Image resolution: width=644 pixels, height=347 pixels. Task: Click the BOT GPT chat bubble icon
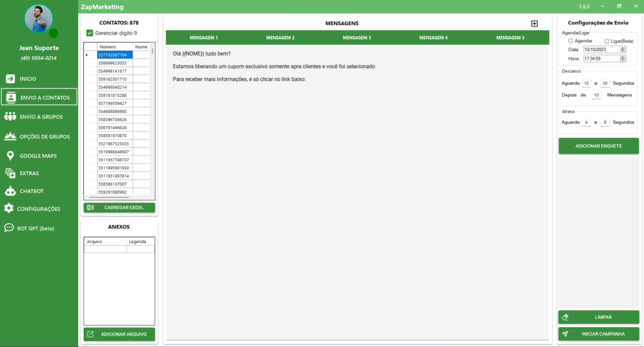point(9,228)
